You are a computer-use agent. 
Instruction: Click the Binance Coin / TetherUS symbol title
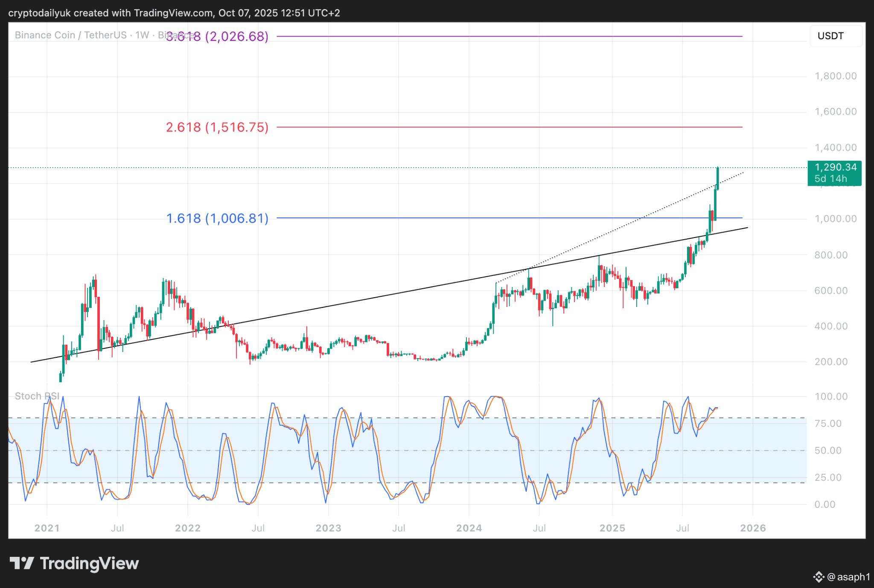70,35
